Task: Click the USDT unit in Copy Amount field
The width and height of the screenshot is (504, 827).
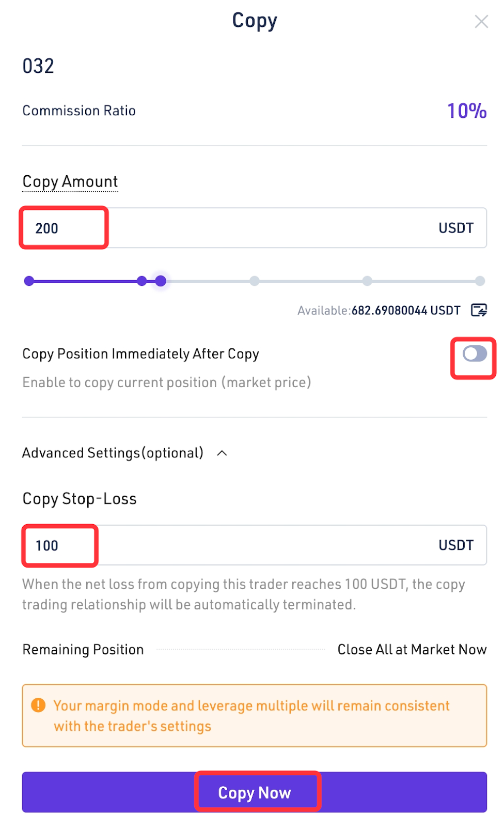Action: pos(456,228)
